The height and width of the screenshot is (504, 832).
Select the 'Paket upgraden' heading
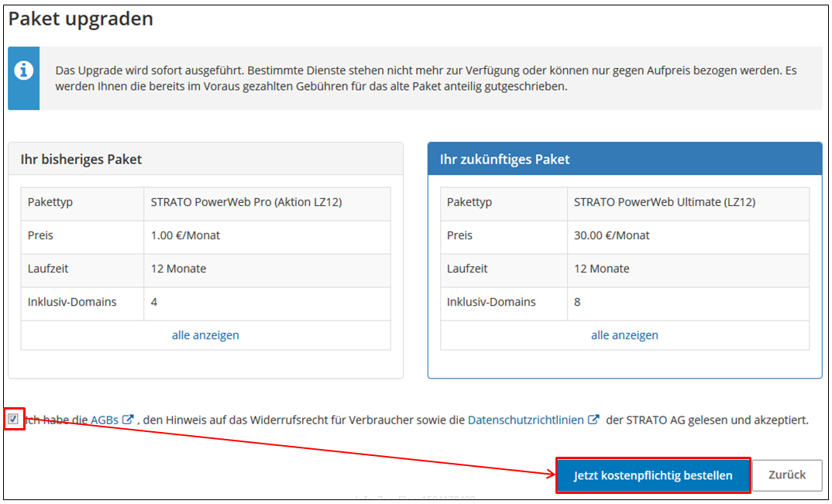[x=81, y=19]
